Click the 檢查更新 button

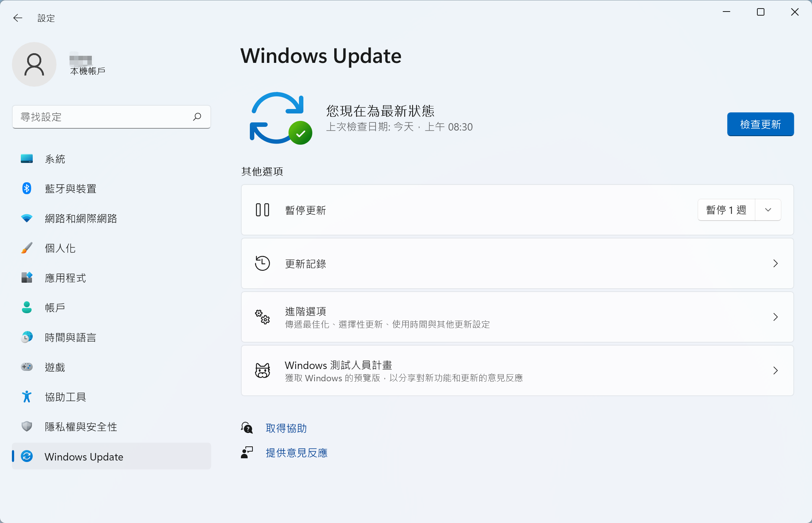tap(760, 124)
